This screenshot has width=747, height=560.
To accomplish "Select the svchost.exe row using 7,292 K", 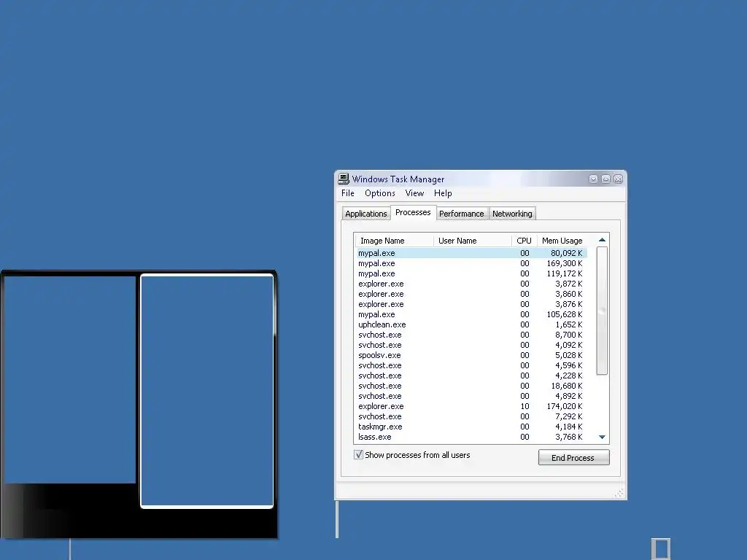I will pyautogui.click(x=472, y=416).
